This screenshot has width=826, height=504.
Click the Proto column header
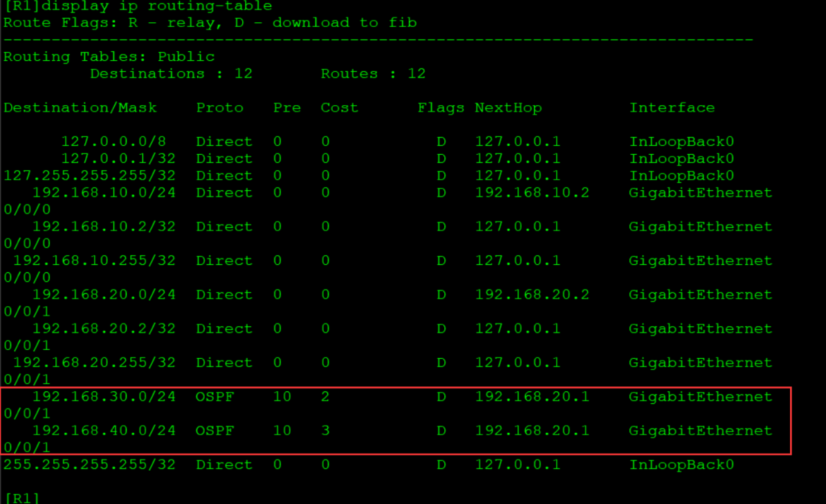[x=219, y=107]
